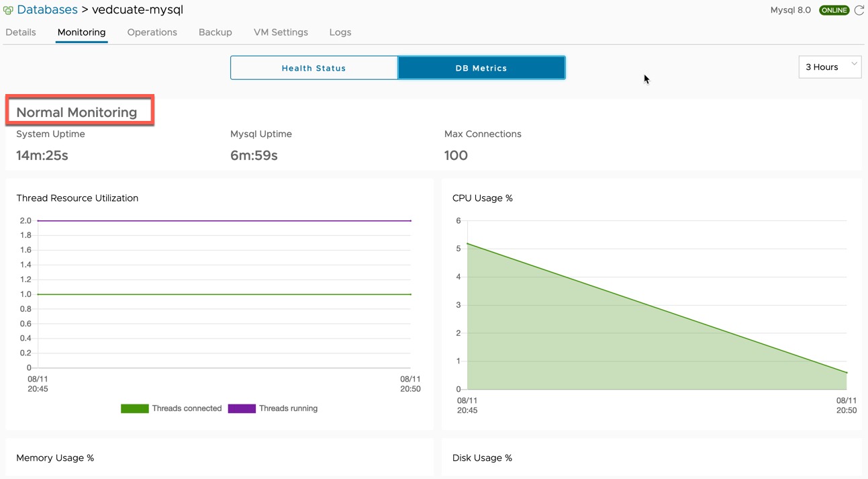Click the Normal Monitoring heading
This screenshot has height=479, width=868.
(77, 112)
